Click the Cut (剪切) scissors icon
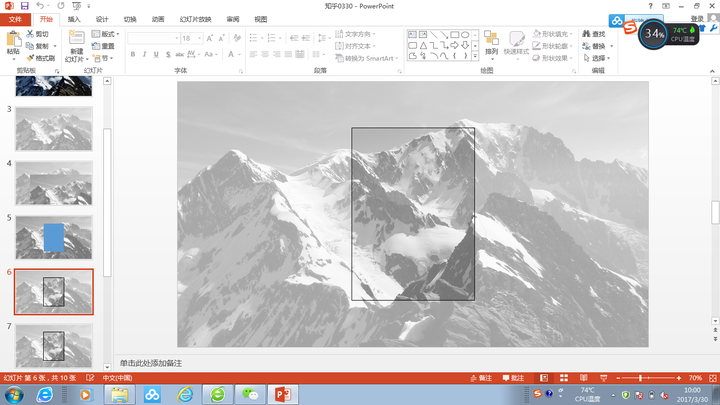Image resolution: width=720 pixels, height=405 pixels. [x=30, y=34]
